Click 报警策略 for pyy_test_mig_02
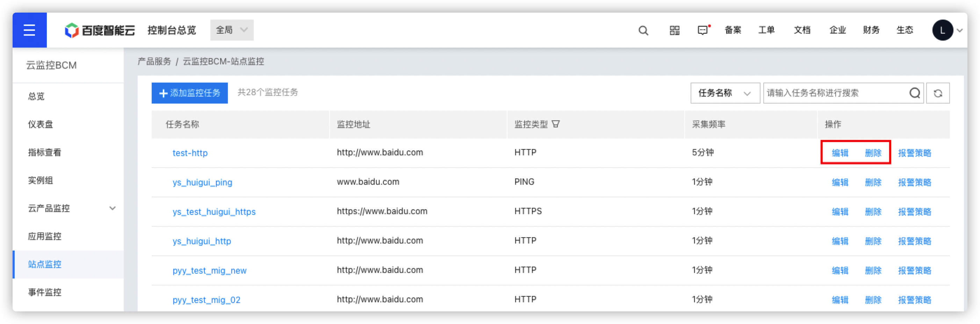 [914, 300]
